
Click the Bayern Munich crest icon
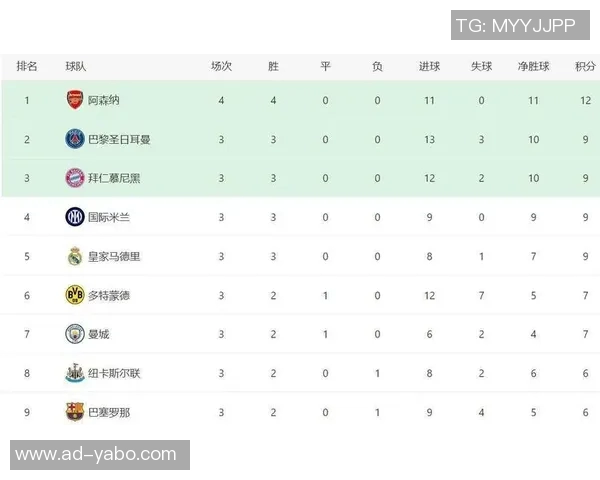[x=74, y=178]
